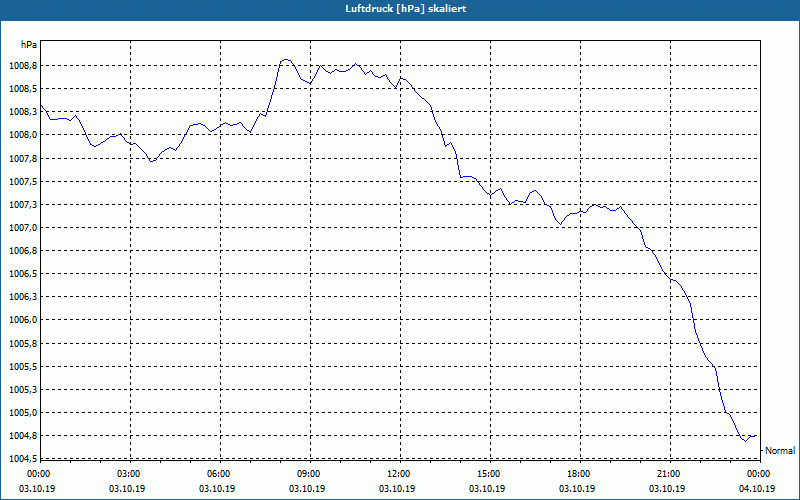
Task: Click the 1004,8 axis label
Action: tap(23, 436)
